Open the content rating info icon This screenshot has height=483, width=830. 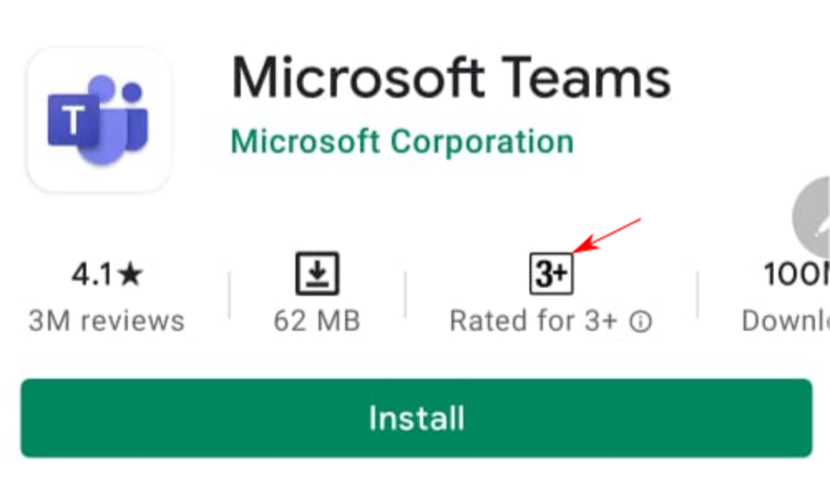pos(640,321)
